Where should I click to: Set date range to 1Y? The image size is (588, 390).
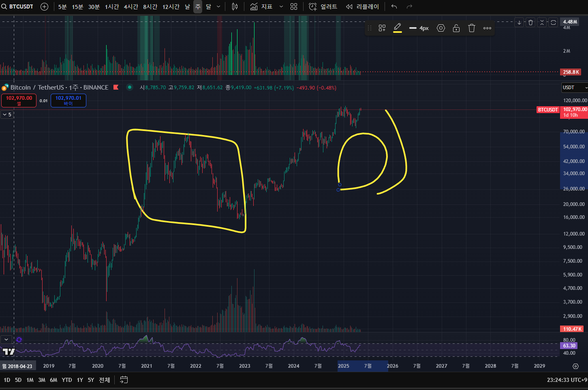click(80, 380)
